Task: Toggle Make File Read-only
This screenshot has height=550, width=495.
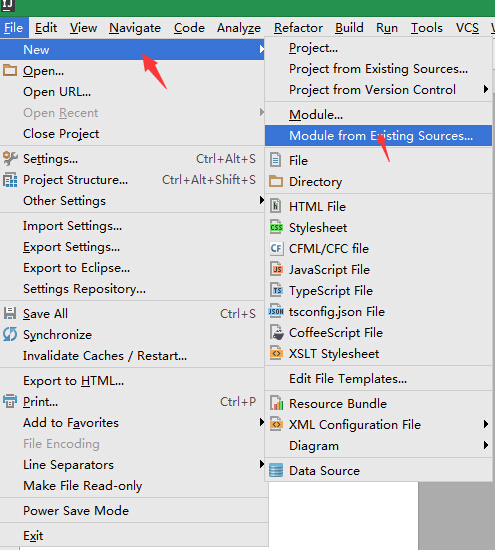Action: point(82,486)
